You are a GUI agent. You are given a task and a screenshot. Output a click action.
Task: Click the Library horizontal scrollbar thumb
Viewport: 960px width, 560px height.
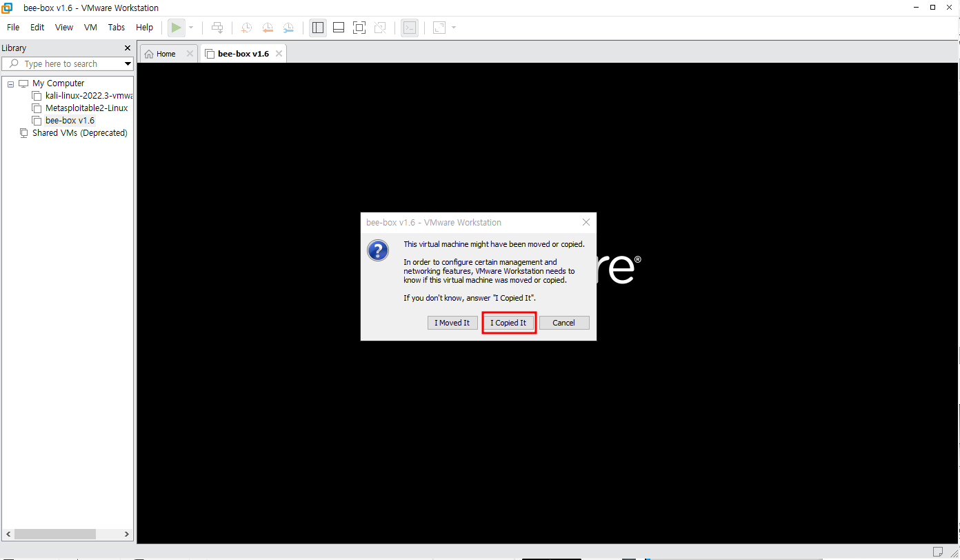[54, 534]
